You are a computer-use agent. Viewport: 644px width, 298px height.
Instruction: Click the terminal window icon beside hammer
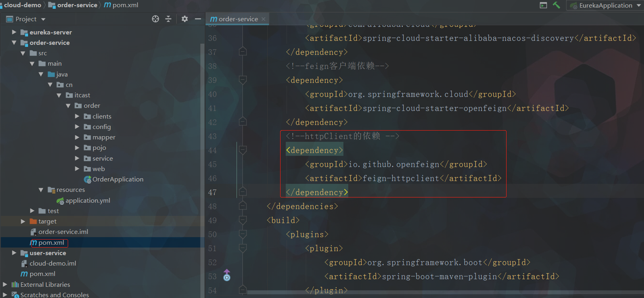tap(543, 5)
